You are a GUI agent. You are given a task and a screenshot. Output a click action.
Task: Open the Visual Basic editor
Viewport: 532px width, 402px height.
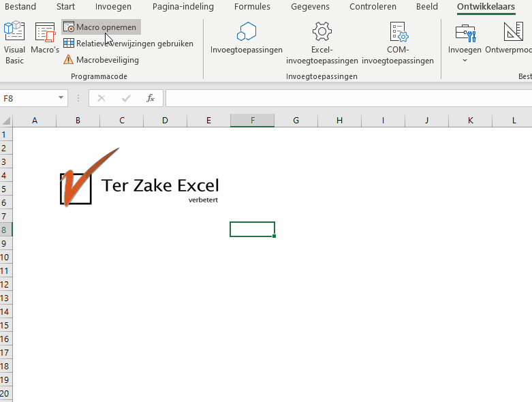[14, 43]
